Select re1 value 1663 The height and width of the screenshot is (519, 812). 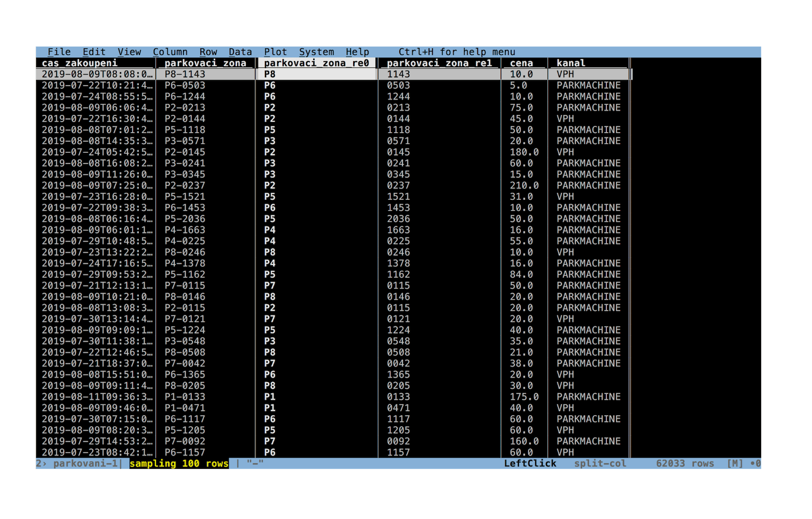[398, 230]
